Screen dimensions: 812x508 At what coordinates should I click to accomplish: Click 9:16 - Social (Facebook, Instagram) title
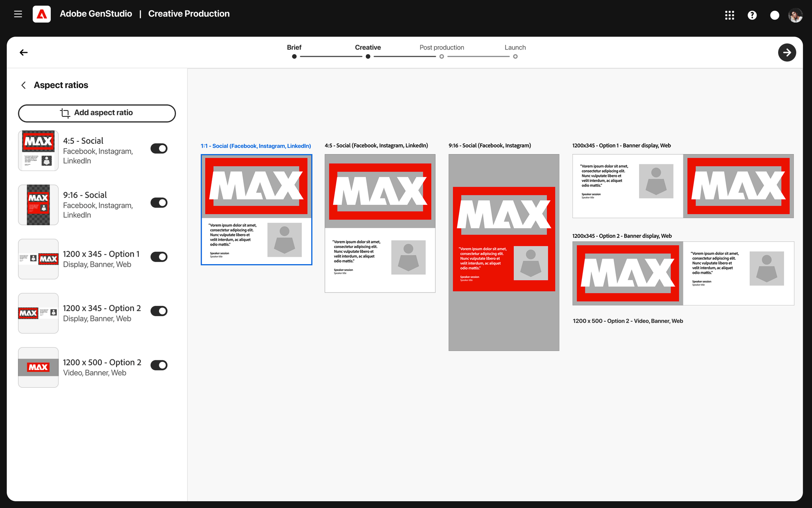click(x=490, y=146)
